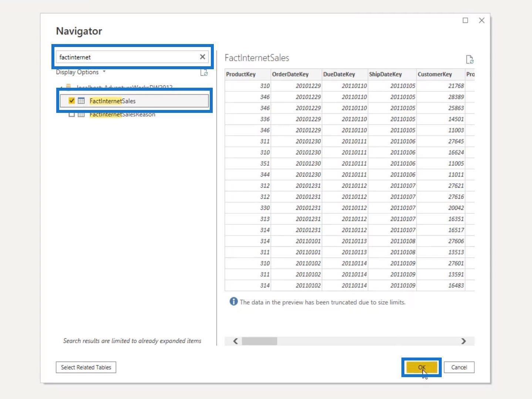Click CustomerKey cell 16351
532x399 pixels.
pyautogui.click(x=441, y=219)
